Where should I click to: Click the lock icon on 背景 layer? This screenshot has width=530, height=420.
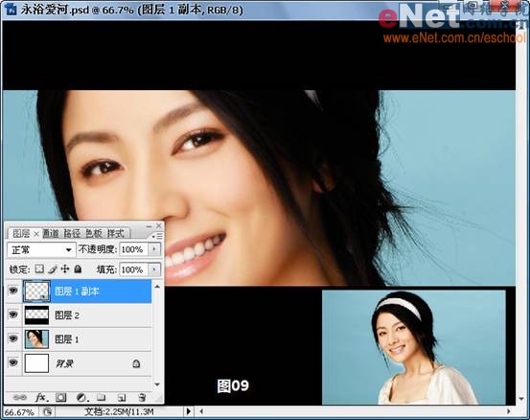pos(136,363)
